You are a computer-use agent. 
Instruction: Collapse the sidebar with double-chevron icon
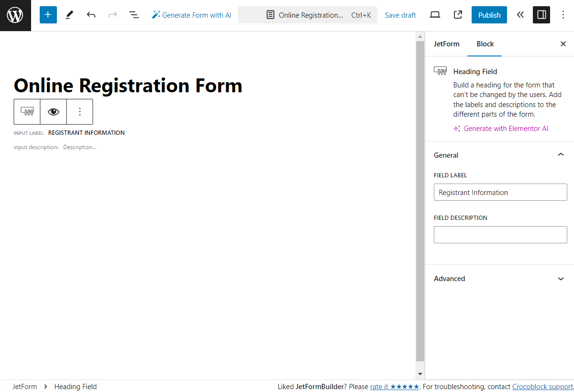(520, 15)
